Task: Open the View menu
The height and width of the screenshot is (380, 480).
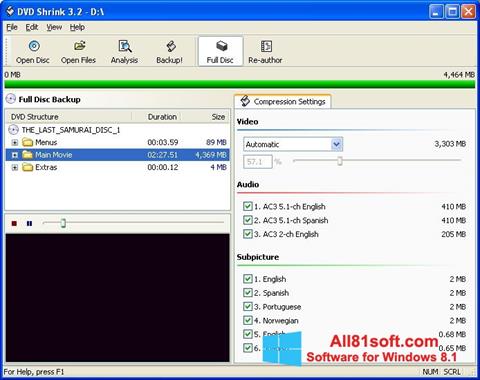Action: click(54, 27)
